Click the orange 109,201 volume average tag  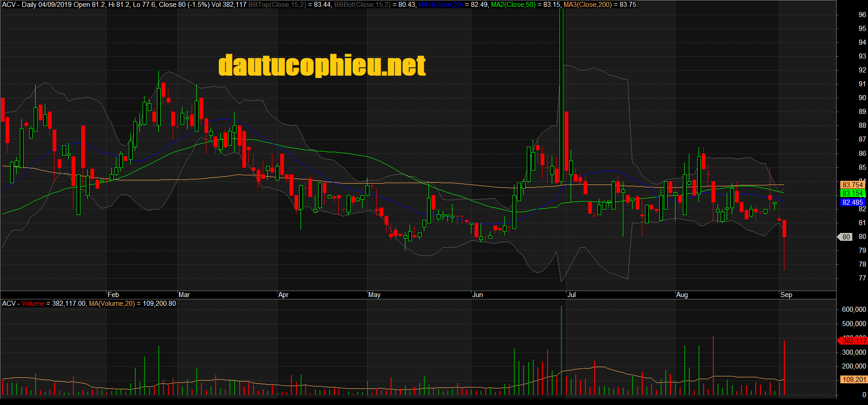(854, 379)
